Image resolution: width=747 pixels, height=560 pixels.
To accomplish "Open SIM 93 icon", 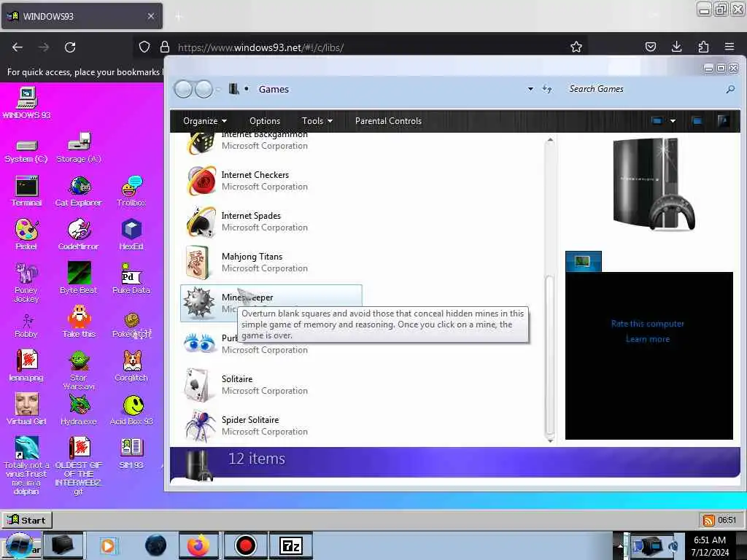I will tap(131, 452).
